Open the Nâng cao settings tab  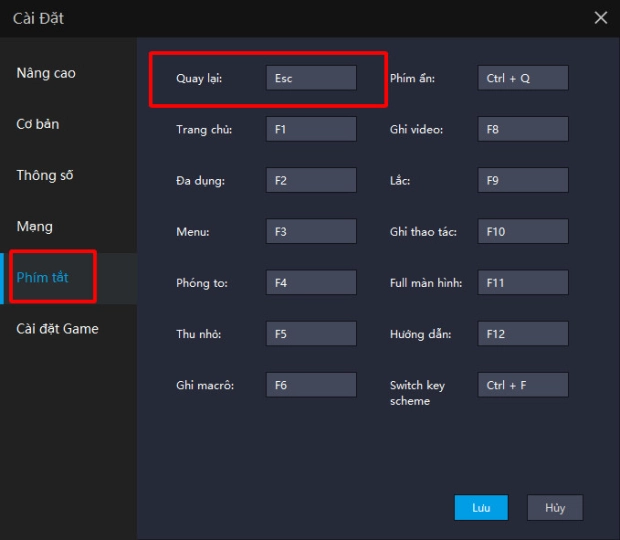tap(46, 73)
